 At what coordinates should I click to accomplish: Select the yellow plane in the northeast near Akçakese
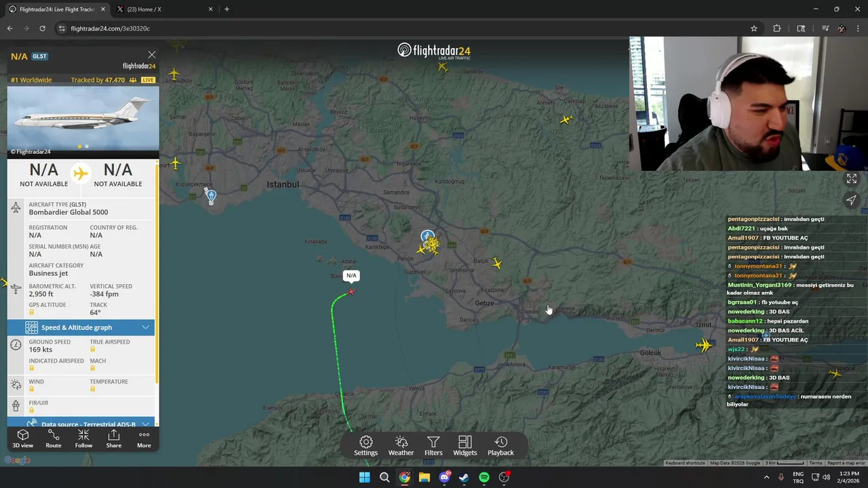(x=566, y=120)
